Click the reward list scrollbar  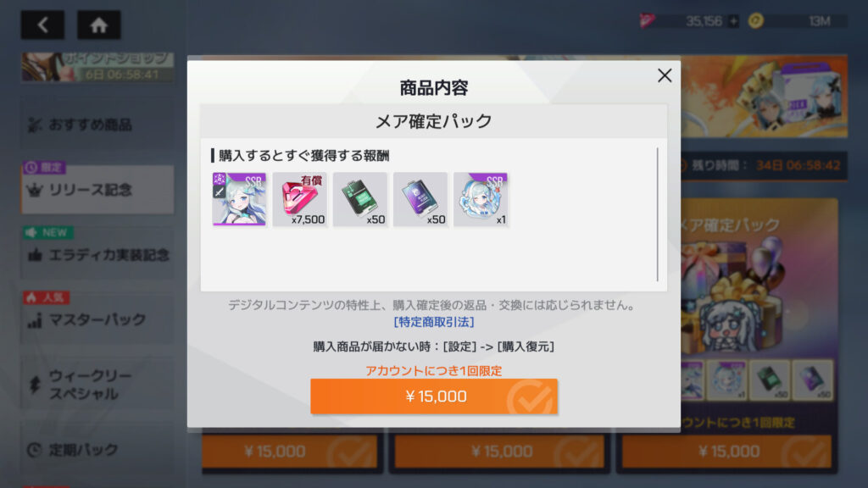[x=658, y=214]
